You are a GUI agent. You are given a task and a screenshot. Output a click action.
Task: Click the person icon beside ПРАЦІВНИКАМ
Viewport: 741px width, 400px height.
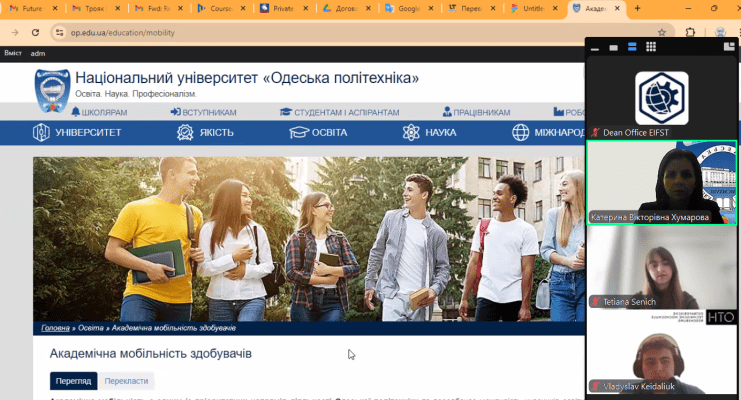[447, 112]
